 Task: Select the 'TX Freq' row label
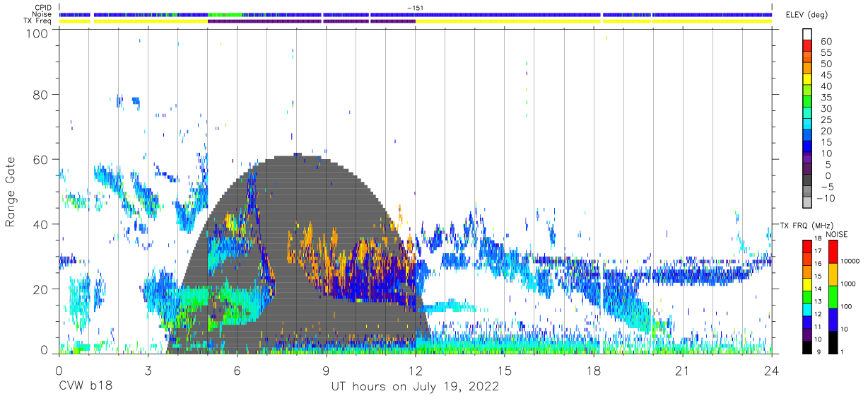tap(38, 21)
